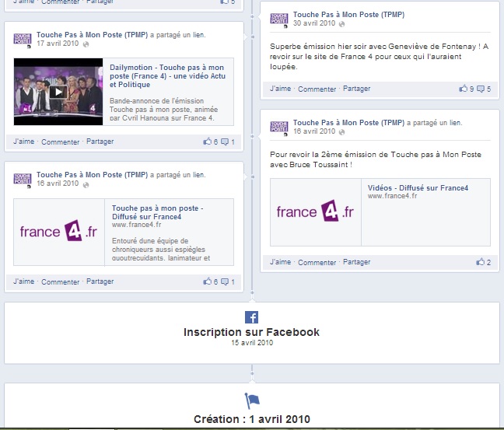Click public globe icon on 30 avril post
The image size is (504, 430).
pyautogui.click(x=342, y=24)
